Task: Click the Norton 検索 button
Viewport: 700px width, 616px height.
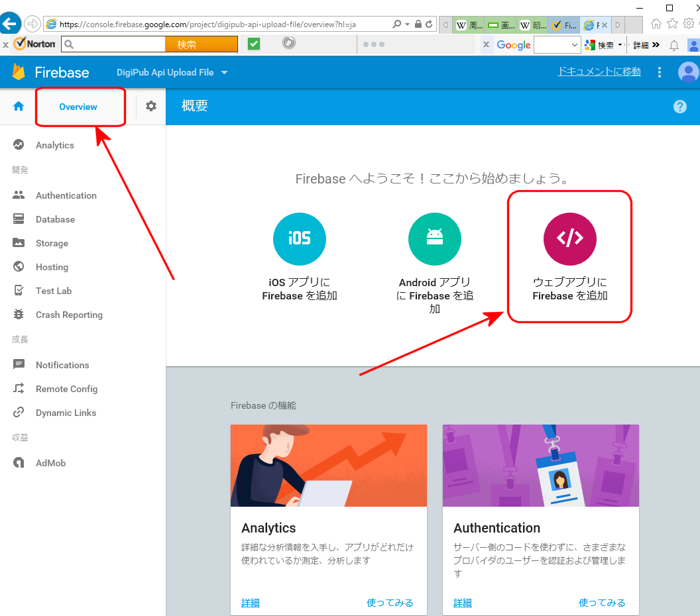Action: [x=202, y=44]
